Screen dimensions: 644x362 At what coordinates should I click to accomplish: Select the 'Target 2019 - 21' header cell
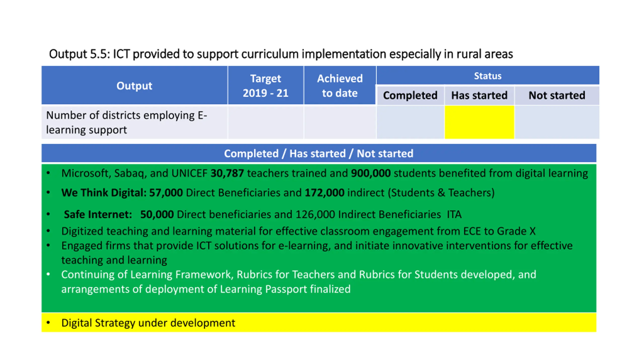(x=266, y=85)
